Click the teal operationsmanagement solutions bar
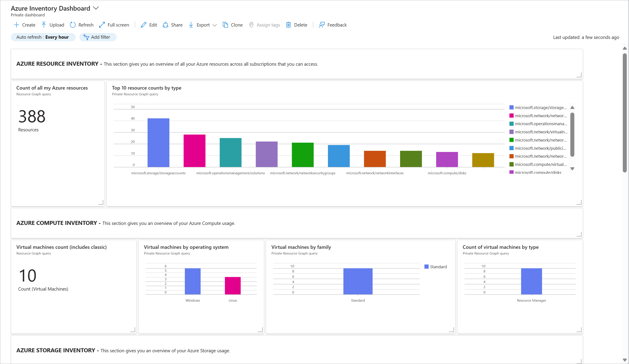The image size is (629, 364). 231,153
